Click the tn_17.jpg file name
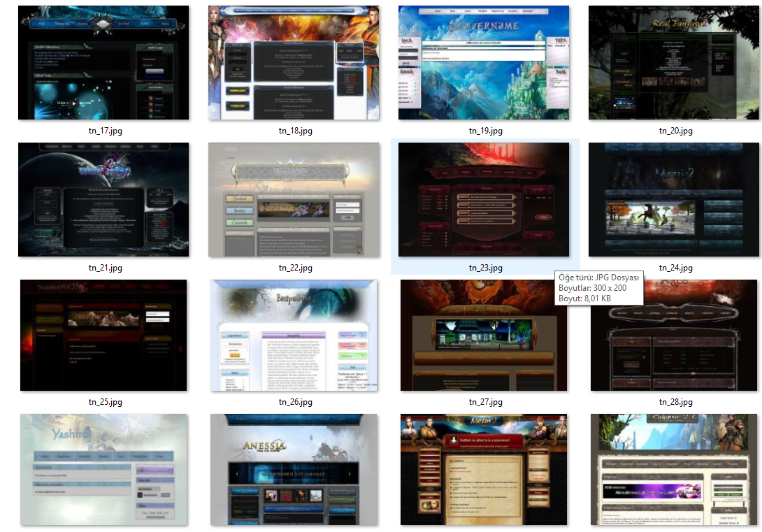This screenshot has height=532, width=762. click(106, 131)
